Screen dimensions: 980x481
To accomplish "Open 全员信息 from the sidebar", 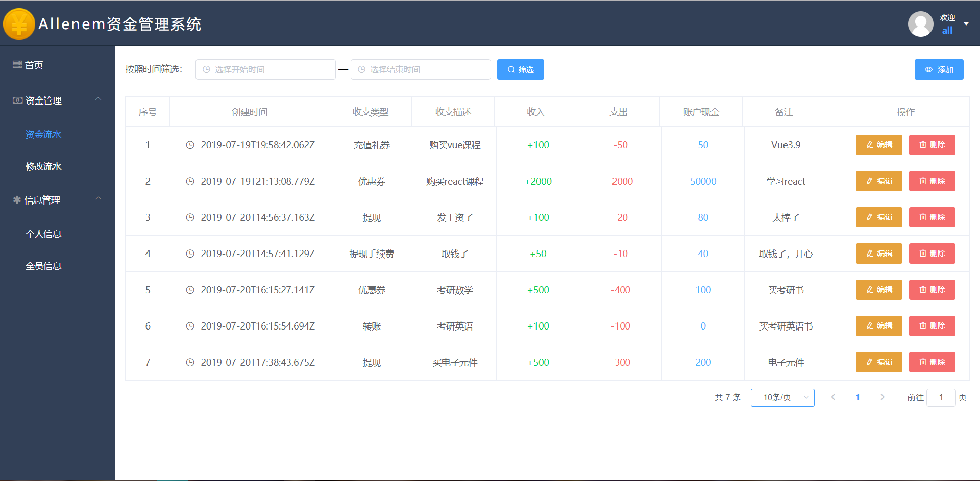I will tap(43, 266).
